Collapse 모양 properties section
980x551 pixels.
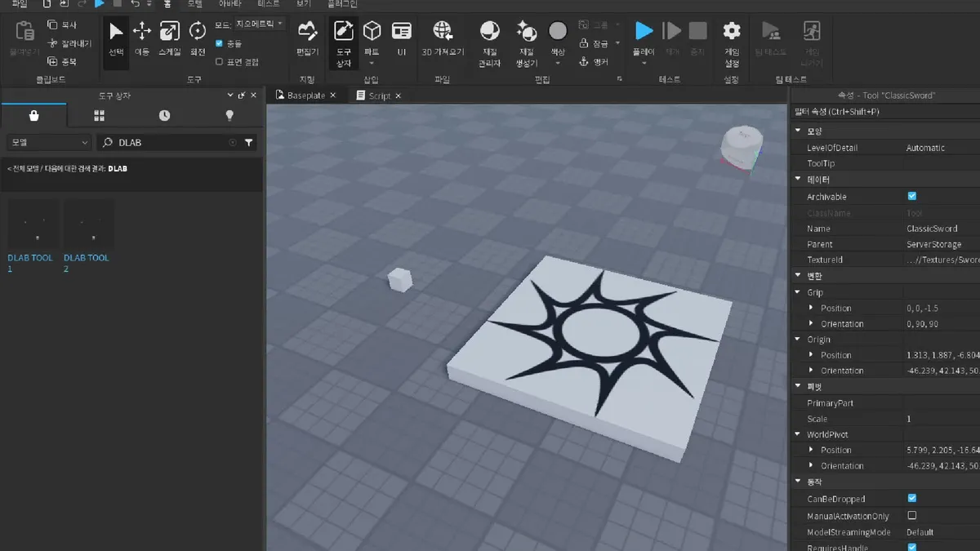(x=799, y=131)
